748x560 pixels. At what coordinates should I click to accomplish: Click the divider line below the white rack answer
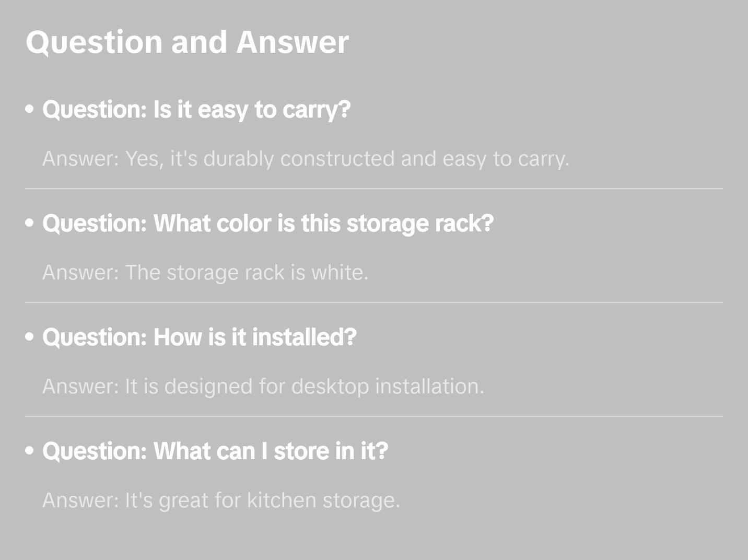(x=374, y=302)
